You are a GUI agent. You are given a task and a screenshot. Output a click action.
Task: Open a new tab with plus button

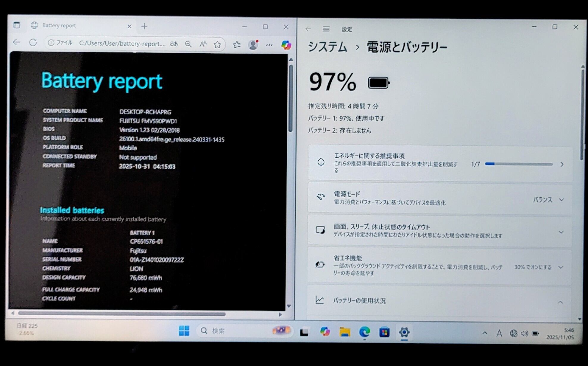pyautogui.click(x=144, y=26)
